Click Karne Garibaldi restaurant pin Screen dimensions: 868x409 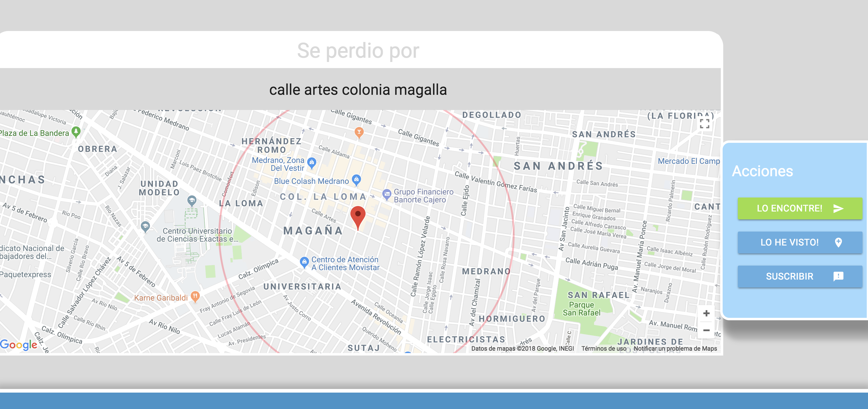tap(195, 297)
